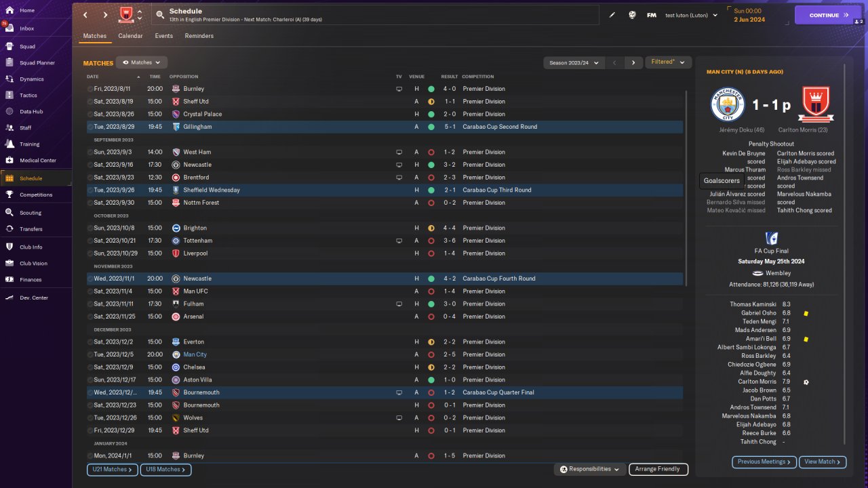Open the Filtered dropdown

(x=668, y=62)
